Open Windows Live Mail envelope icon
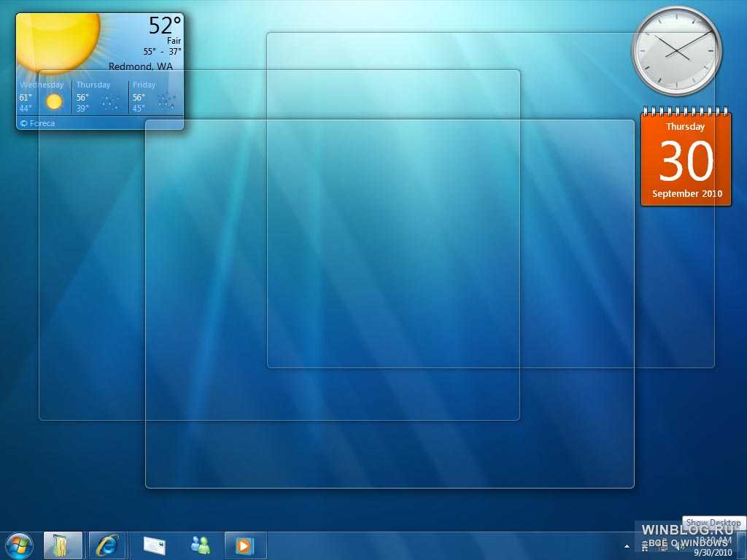The image size is (747, 560). [x=154, y=545]
